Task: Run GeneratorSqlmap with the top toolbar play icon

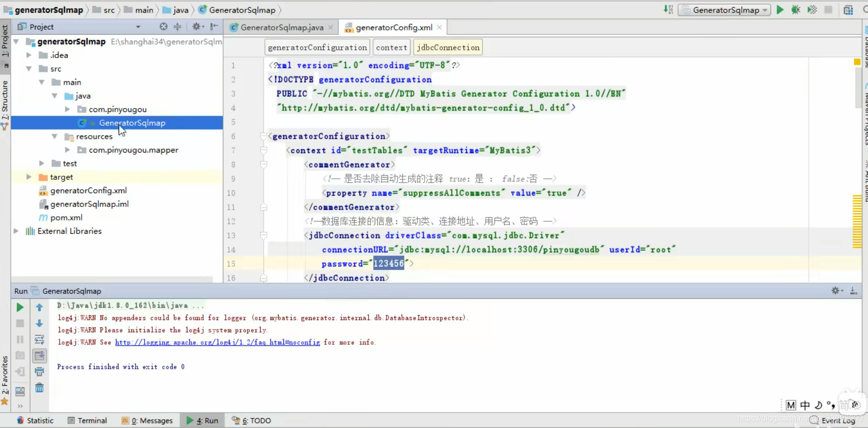Action: click(780, 10)
